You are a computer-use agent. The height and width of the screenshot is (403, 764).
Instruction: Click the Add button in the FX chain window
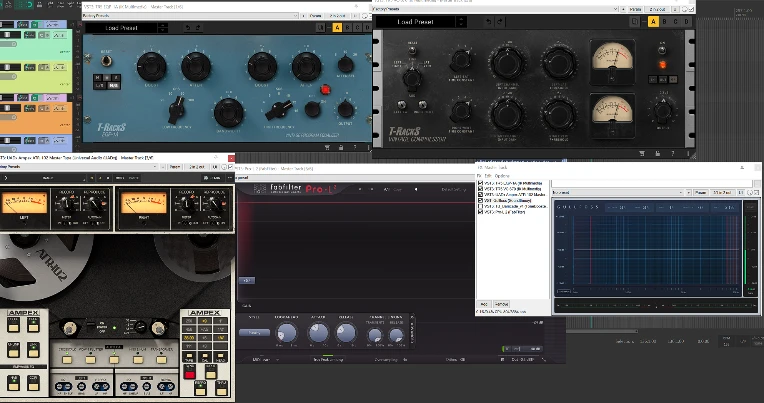pos(483,303)
